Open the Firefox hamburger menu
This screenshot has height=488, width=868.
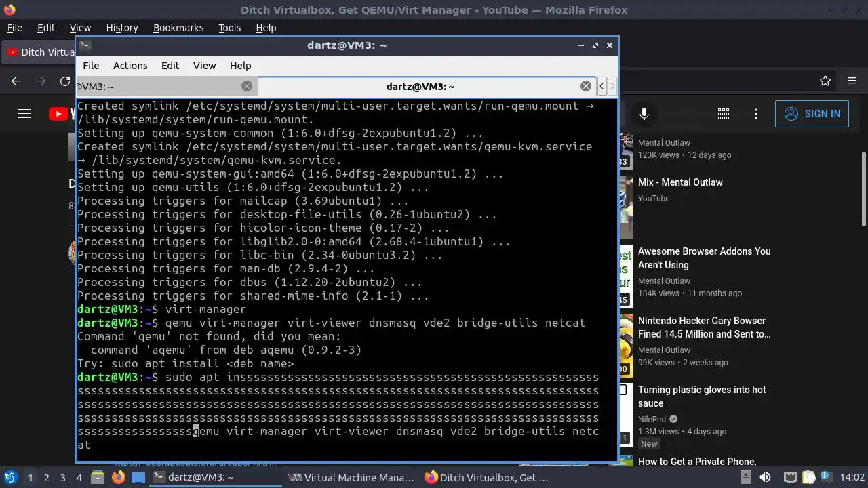point(852,81)
